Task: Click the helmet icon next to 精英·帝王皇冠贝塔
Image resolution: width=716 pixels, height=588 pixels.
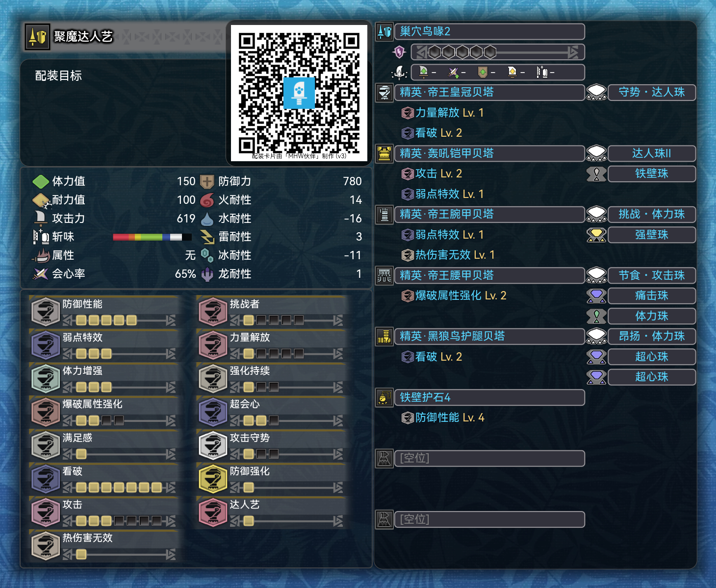Action: click(384, 92)
